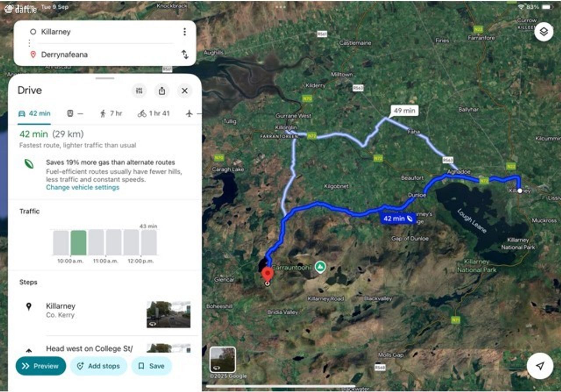Select the cycling 1 hr 41 tab
Viewport: 561px width, 392px height.
pyautogui.click(x=153, y=114)
